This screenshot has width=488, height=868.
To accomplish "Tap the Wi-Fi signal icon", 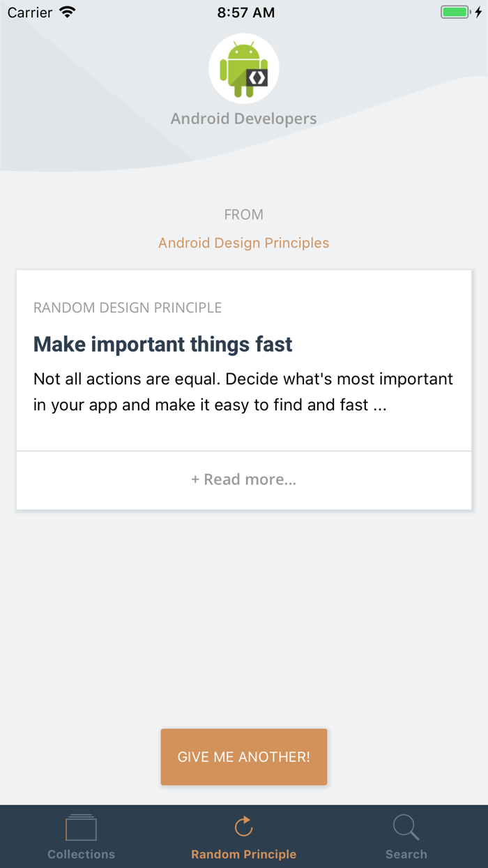I will pos(67,11).
